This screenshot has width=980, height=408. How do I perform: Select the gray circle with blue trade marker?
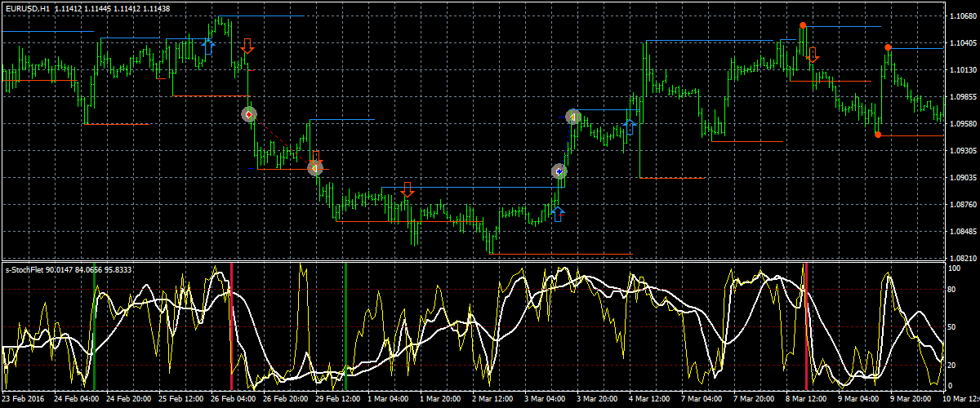[559, 171]
